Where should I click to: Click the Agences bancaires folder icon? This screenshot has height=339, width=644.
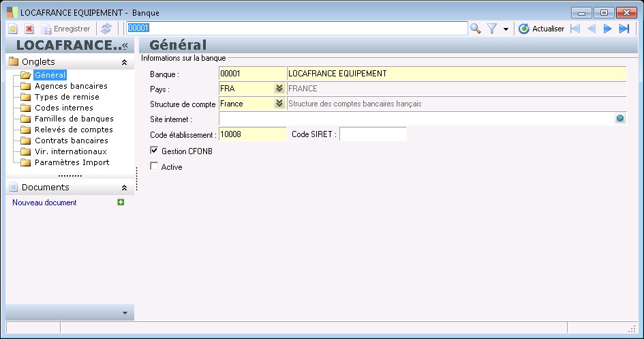(26, 87)
